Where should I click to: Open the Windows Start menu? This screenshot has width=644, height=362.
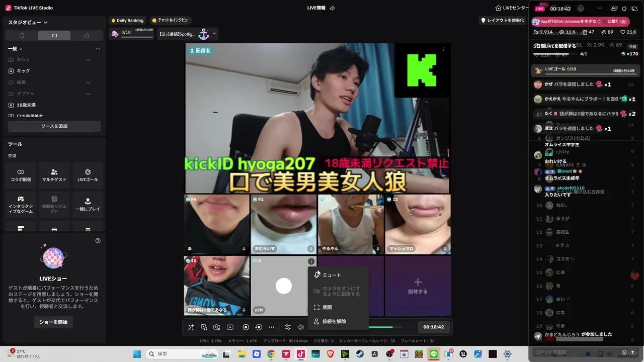(137, 354)
